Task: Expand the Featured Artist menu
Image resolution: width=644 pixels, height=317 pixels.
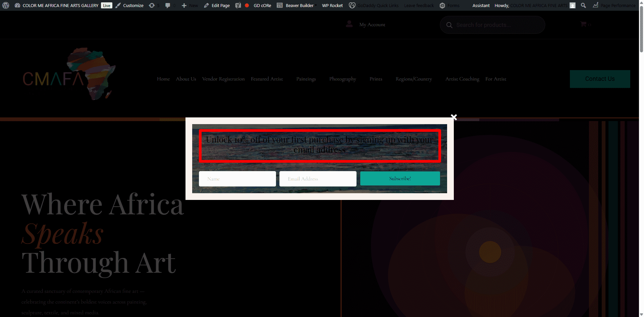Action: (x=267, y=79)
